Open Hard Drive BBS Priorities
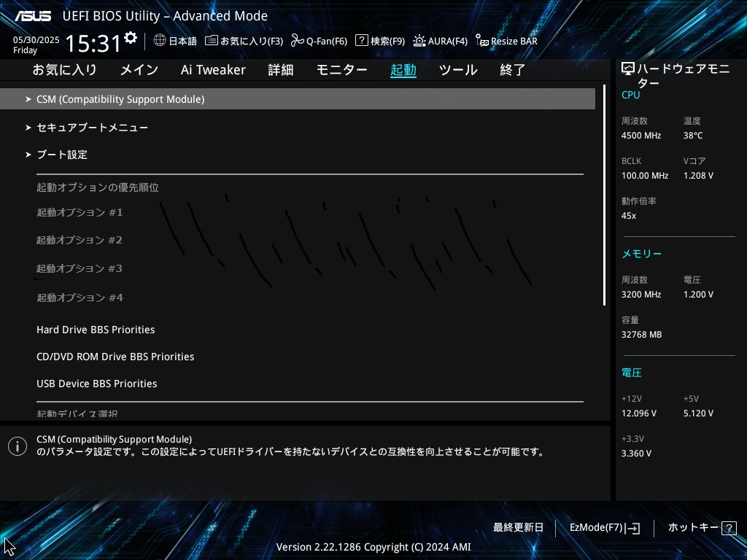The width and height of the screenshot is (747, 560). click(x=96, y=330)
